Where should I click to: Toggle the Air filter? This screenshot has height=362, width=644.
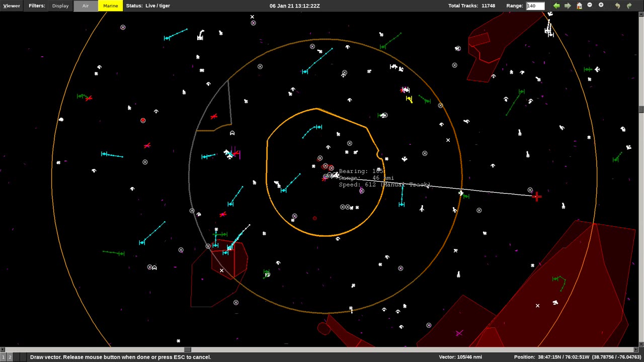pos(86,6)
